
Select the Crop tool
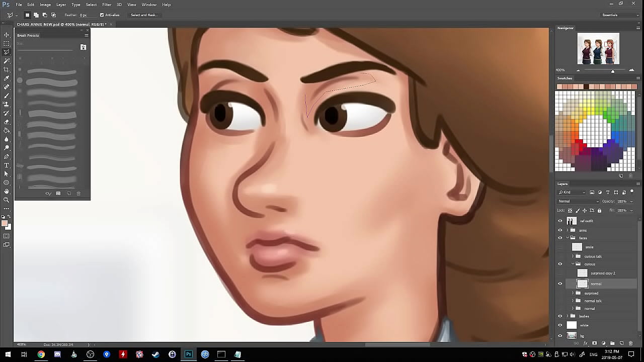tap(7, 69)
